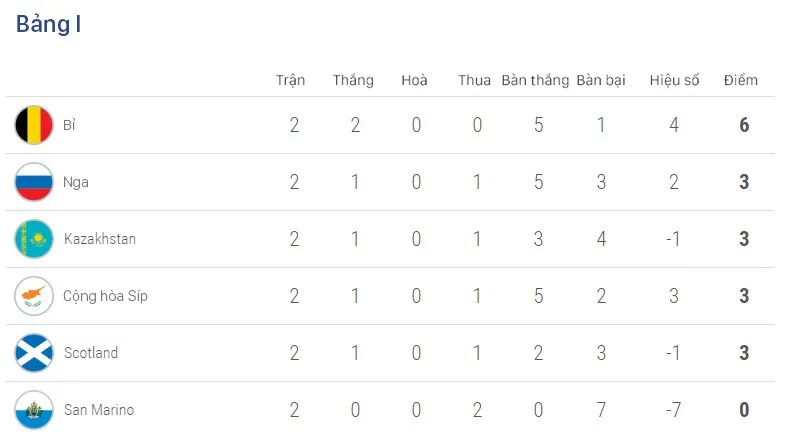Click the Belgium flag icon
This screenshot has height=444, width=798.
[x=34, y=125]
